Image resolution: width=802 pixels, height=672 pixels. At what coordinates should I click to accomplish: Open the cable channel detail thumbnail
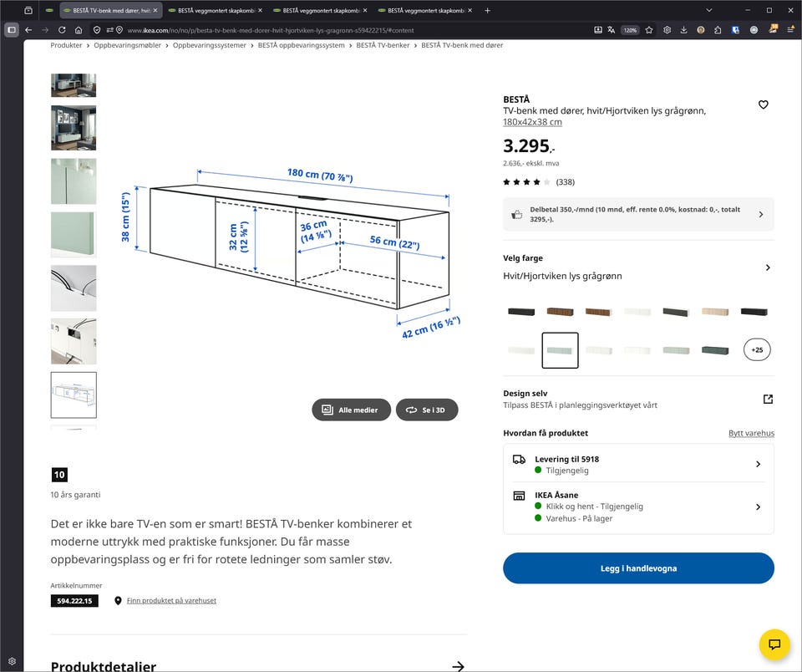click(x=74, y=288)
